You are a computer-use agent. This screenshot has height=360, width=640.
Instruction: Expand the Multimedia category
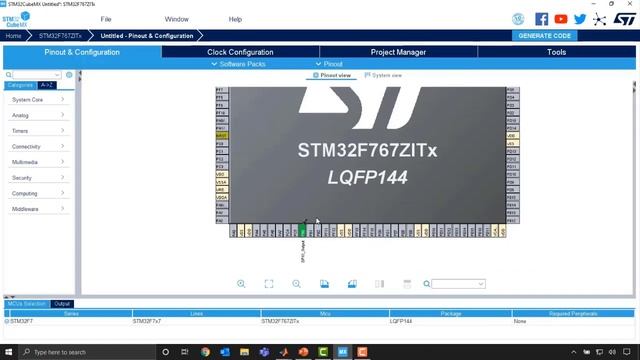click(x=38, y=162)
